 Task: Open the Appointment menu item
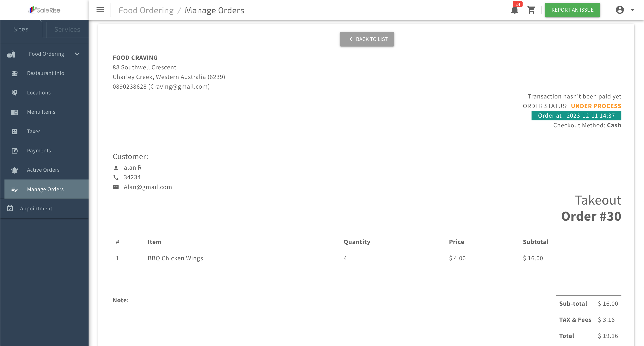pos(36,208)
